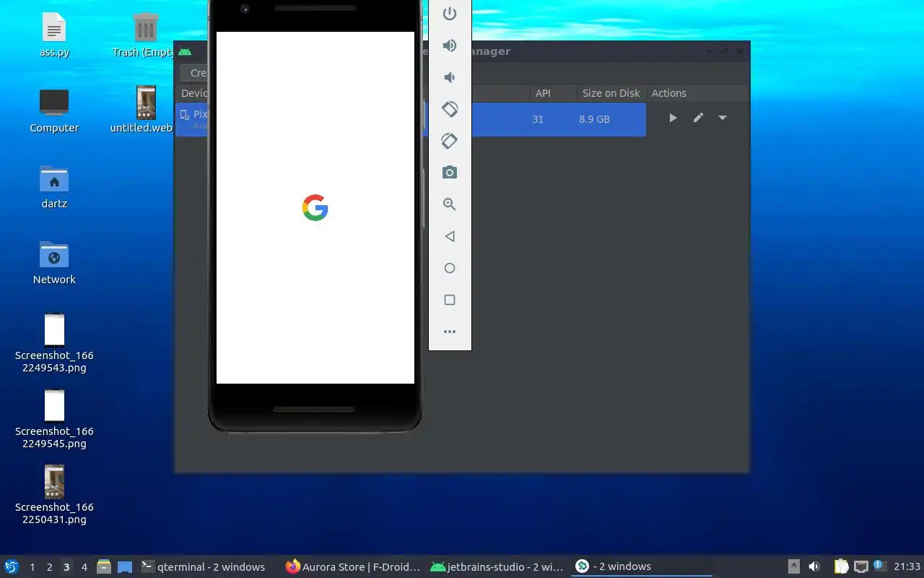
Task: Click the notification tray icon with exclamation mark
Action: click(x=879, y=566)
